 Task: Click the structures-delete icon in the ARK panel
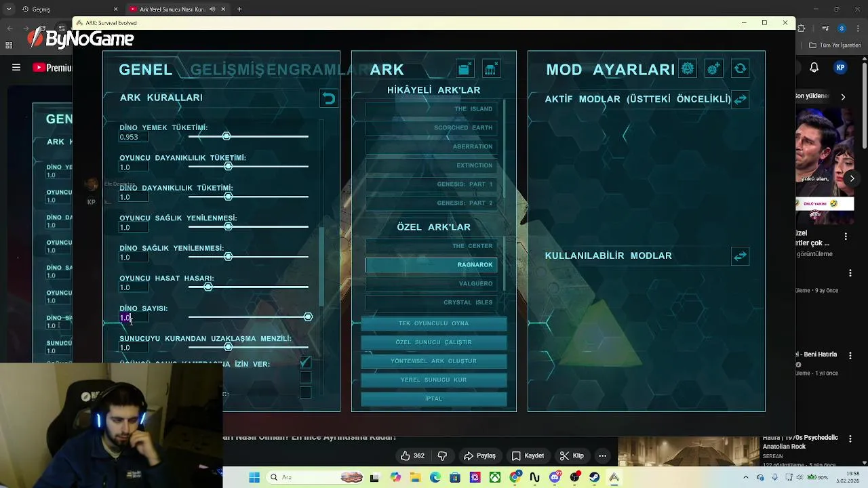point(491,68)
